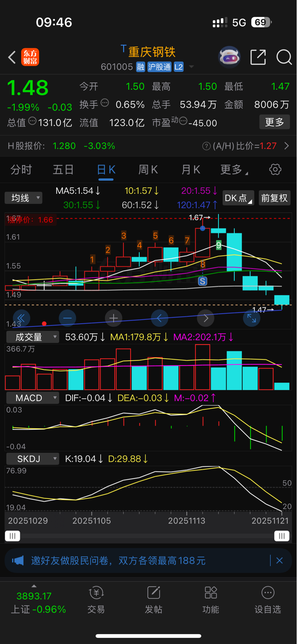
Task: Open the H股报价 row chevron
Action: coord(287,146)
